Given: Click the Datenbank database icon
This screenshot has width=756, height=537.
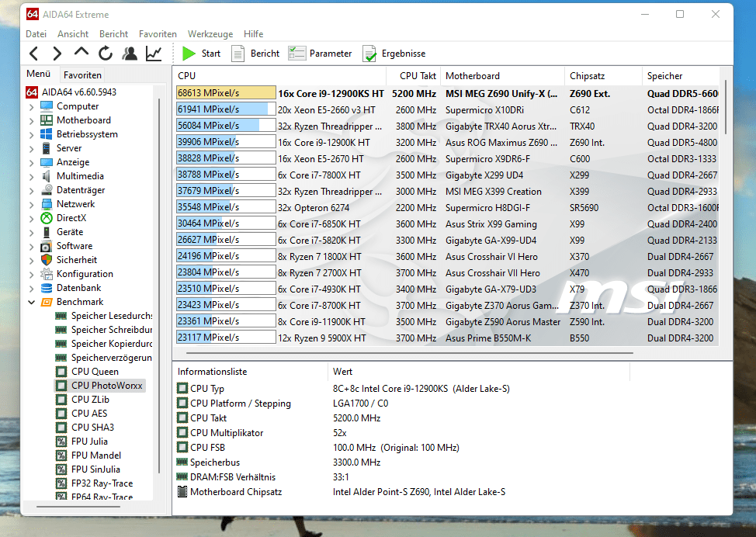Looking at the screenshot, I should pos(47,288).
